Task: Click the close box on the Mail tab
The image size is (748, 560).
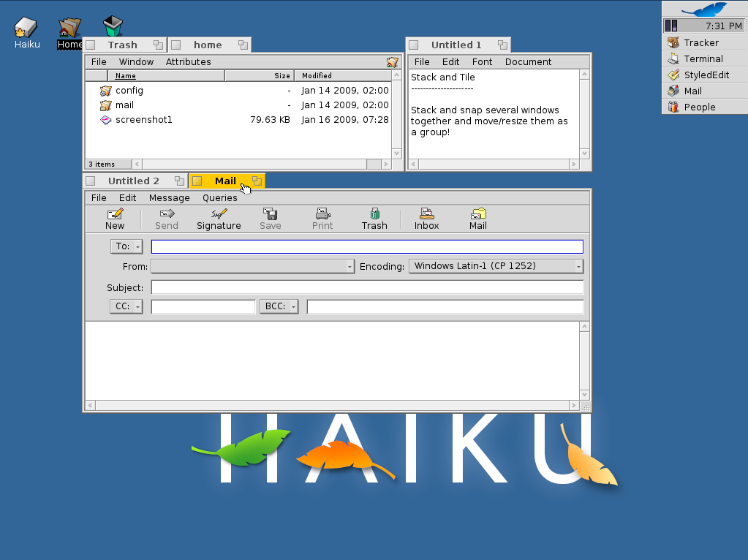Action: point(197,181)
